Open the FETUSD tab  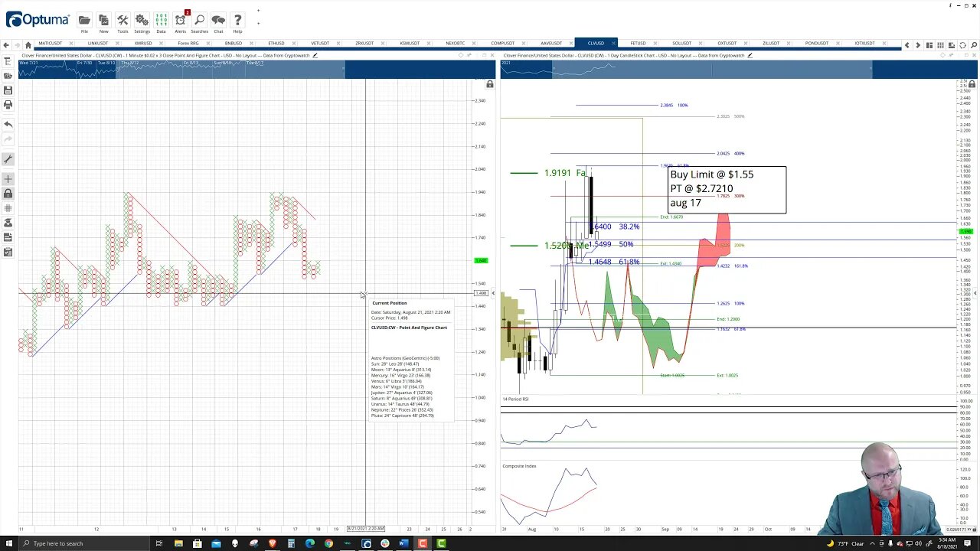click(638, 44)
